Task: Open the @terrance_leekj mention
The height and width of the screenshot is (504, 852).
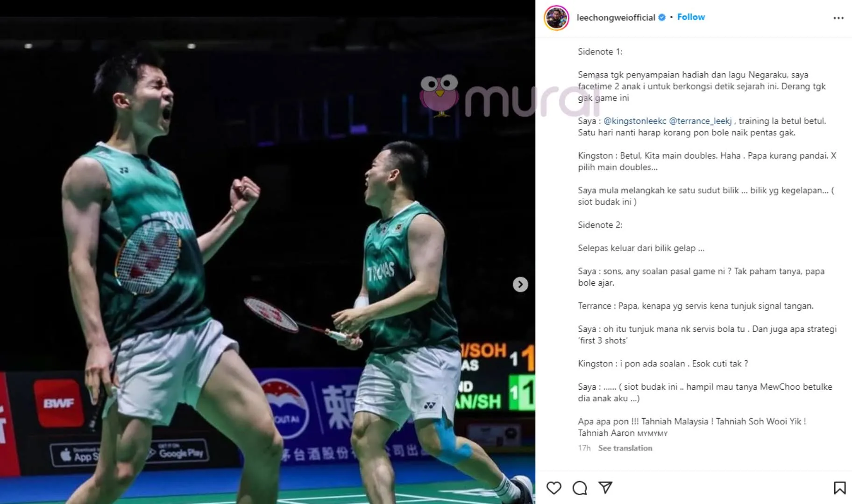Action: point(700,121)
